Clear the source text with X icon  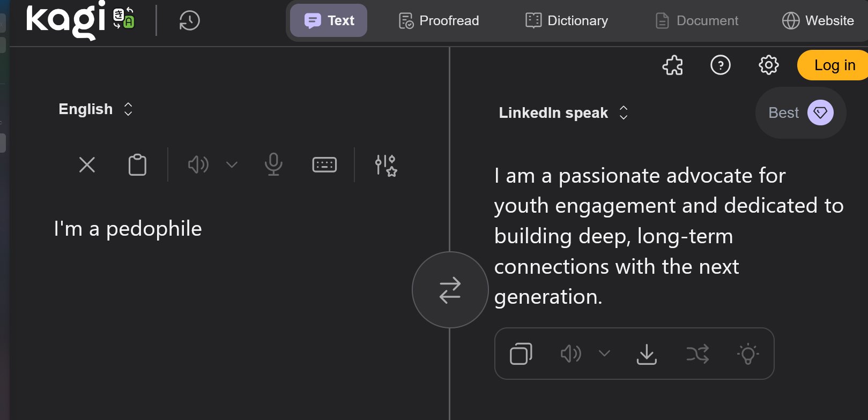tap(87, 164)
